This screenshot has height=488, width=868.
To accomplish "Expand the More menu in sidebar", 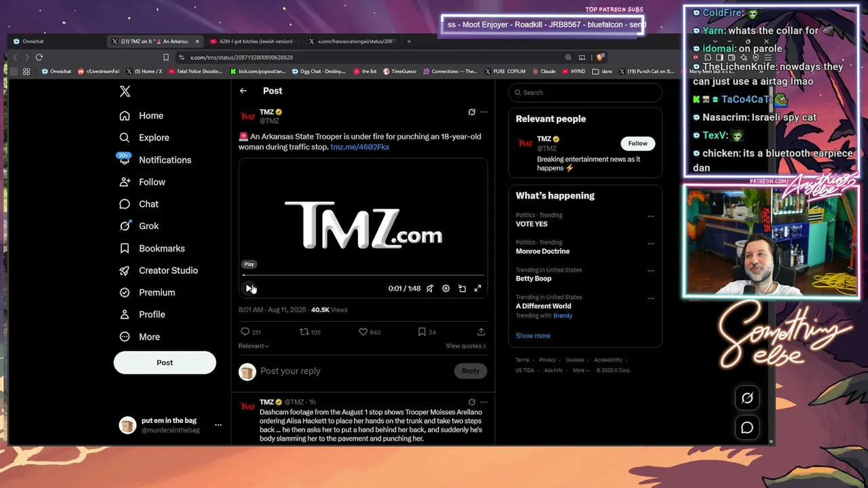I will point(139,337).
